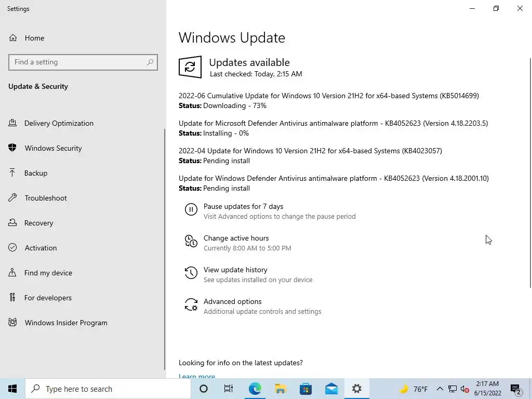Click the Recovery icon in sidebar
Viewport: 532px width, 399px height.
[12, 222]
